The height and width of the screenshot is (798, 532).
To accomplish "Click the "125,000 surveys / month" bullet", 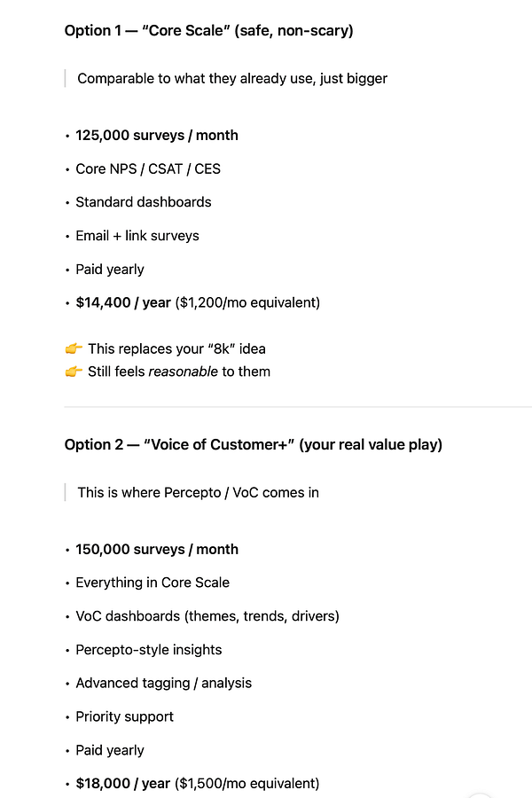I will 157,135.
